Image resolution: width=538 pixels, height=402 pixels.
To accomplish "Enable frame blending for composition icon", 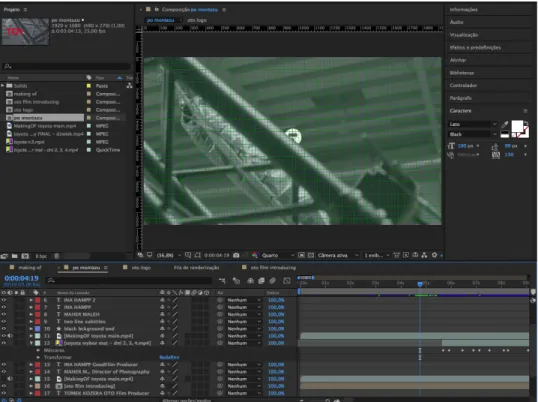I will point(261,281).
